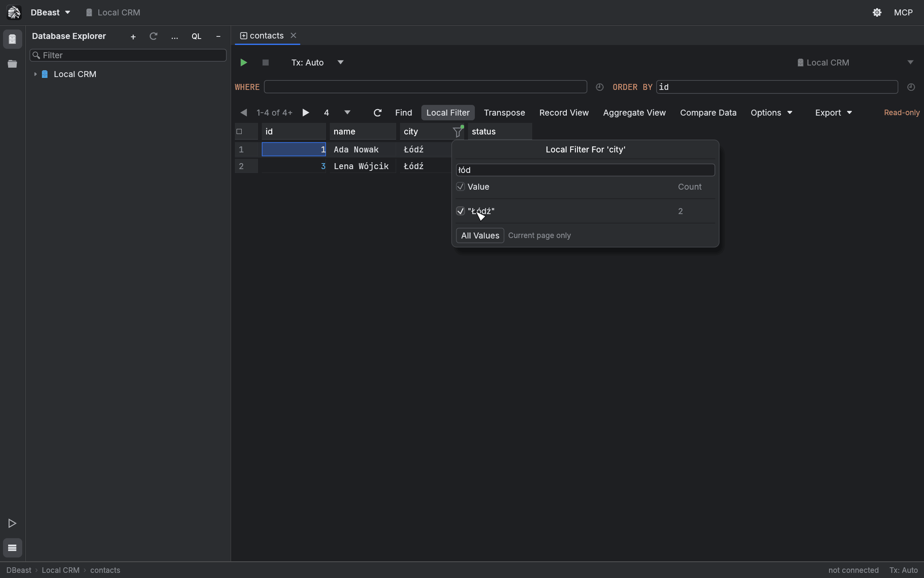
Task: Click the city column filter funnel icon
Action: click(x=458, y=131)
